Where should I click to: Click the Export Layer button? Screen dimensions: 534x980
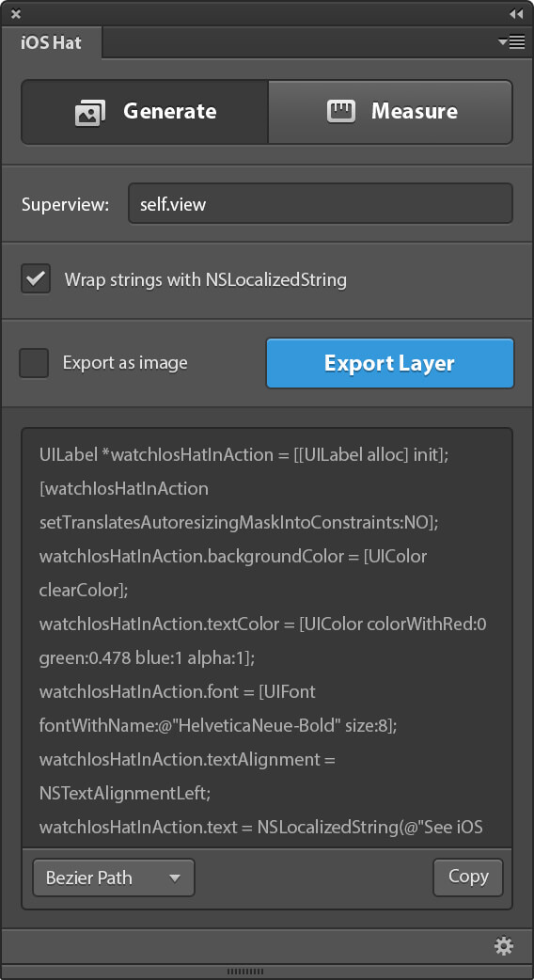[390, 363]
